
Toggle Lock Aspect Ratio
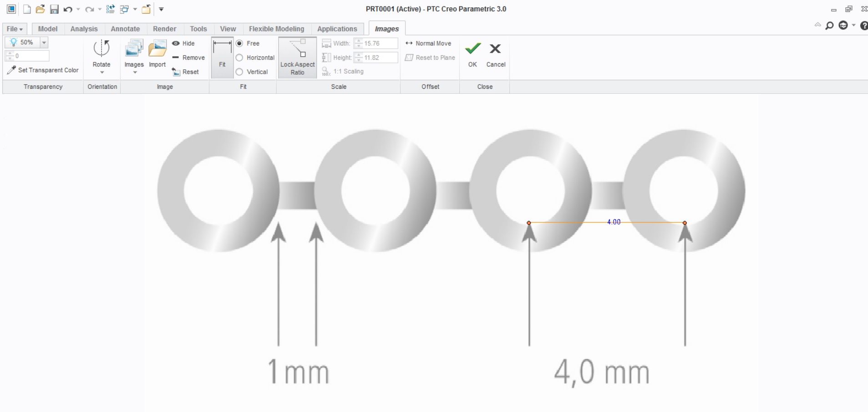click(298, 57)
